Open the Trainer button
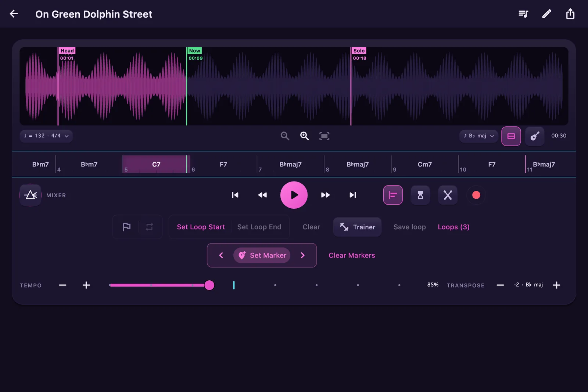Viewport: 588px width, 392px height. pyautogui.click(x=357, y=227)
